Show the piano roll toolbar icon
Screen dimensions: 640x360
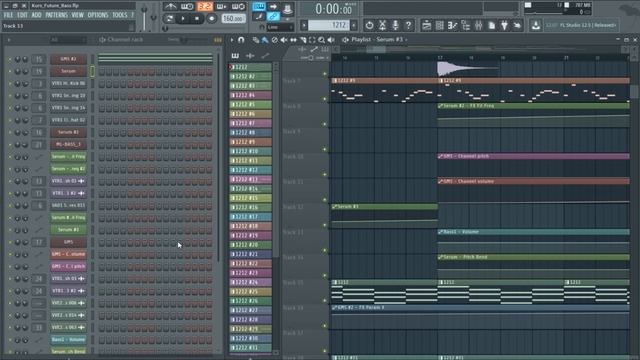click(x=453, y=25)
